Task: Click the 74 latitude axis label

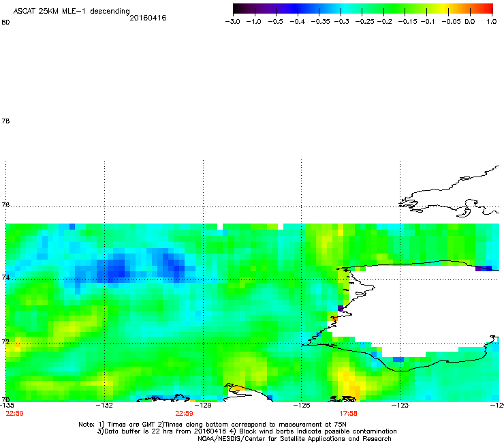Action: 5,277
